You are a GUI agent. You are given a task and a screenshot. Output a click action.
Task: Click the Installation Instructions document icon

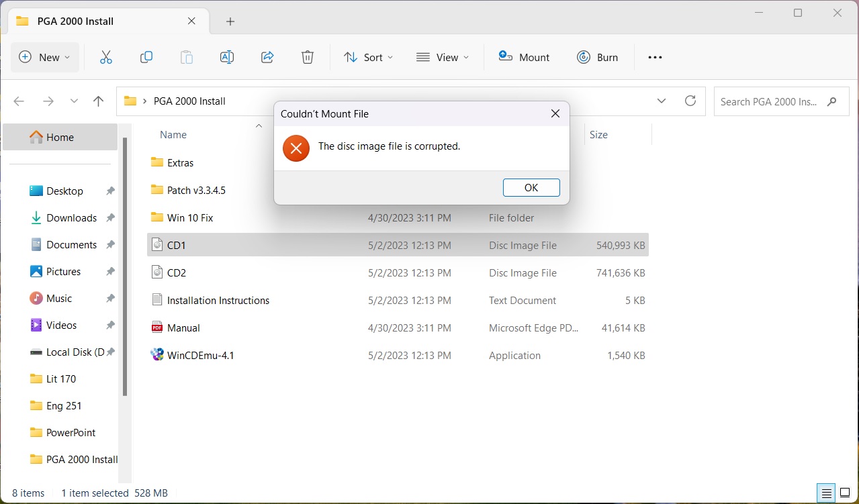click(x=157, y=299)
